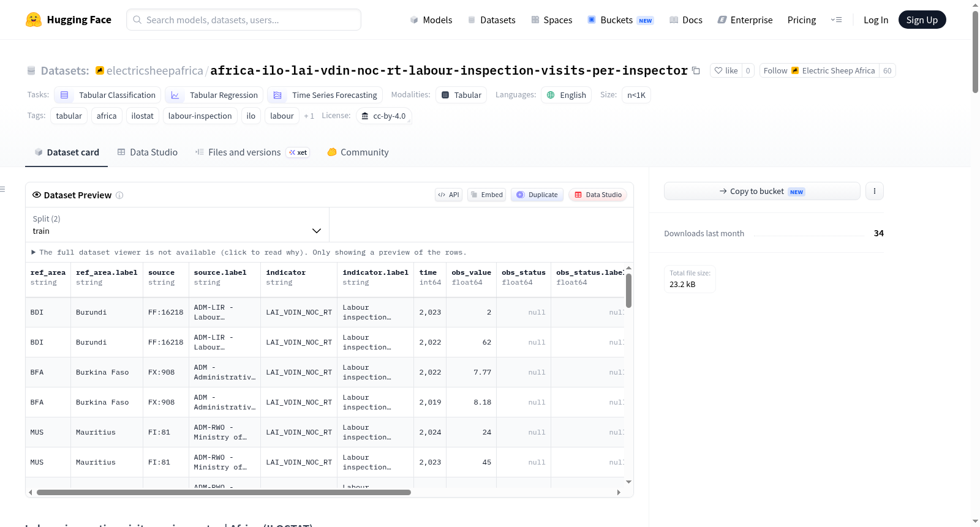The image size is (980, 527).
Task: Navigate to Spaces
Action: click(x=551, y=20)
